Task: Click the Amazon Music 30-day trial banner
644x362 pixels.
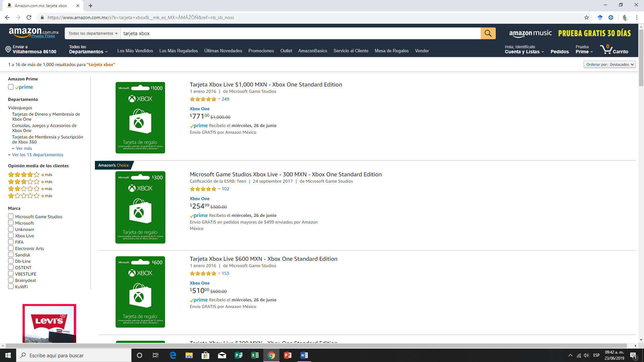Action: point(570,33)
